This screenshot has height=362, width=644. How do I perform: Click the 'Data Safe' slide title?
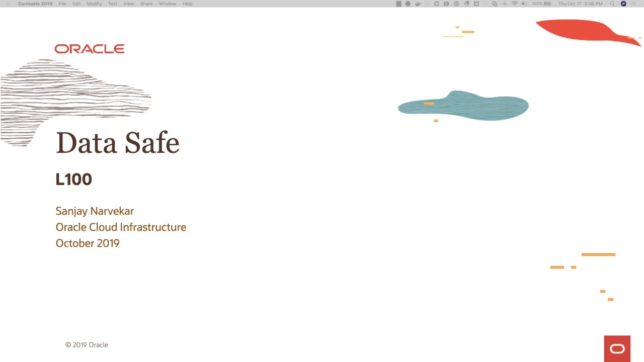(117, 142)
